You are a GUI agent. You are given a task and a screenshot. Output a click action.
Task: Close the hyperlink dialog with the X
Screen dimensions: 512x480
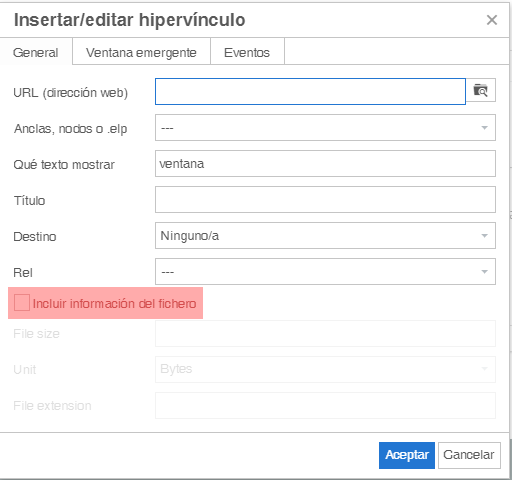click(x=492, y=20)
